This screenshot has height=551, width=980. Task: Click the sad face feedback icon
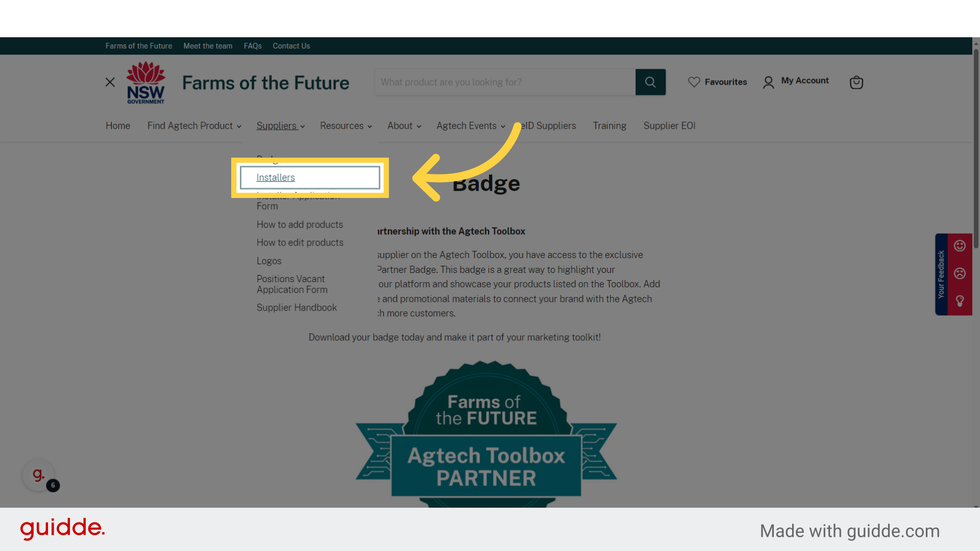[x=960, y=273]
